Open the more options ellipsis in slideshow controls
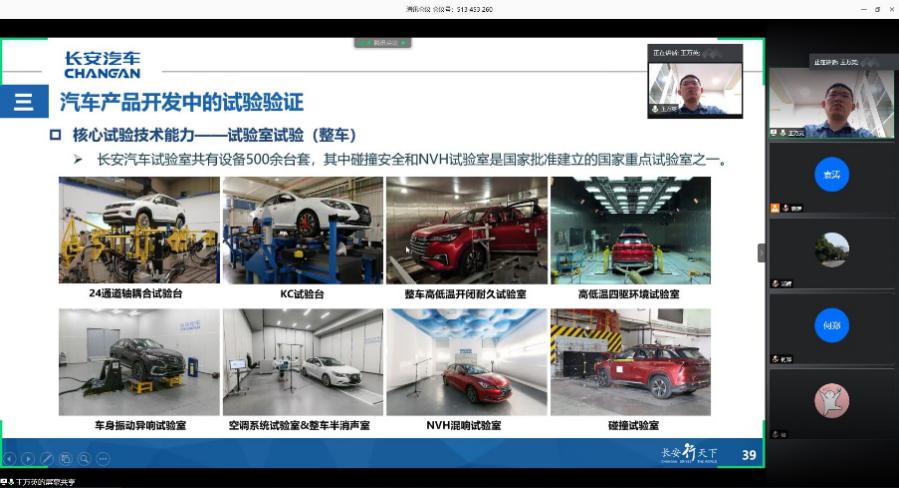 pyautogui.click(x=103, y=459)
